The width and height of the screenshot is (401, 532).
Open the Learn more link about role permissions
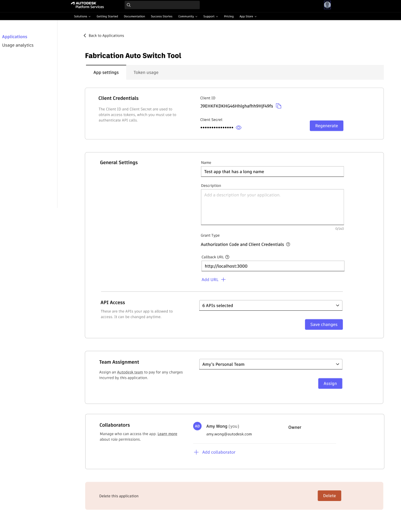click(x=167, y=433)
